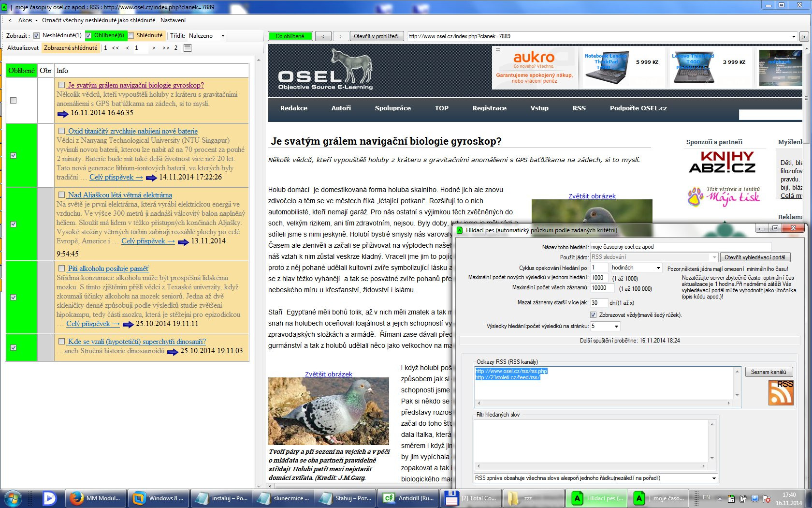
Task: Open the RSS zpráva obsahuje filter dropdown
Action: (x=595, y=478)
